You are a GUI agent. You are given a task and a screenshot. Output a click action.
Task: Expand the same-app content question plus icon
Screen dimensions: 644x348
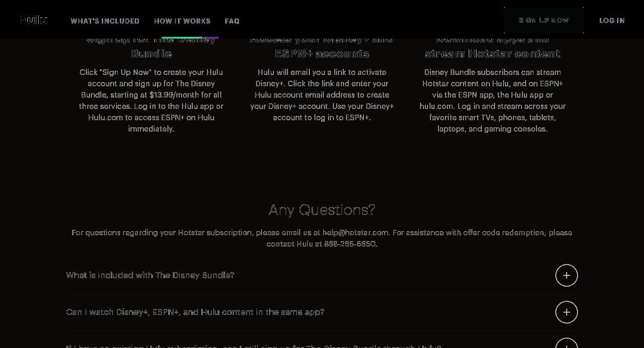click(567, 312)
